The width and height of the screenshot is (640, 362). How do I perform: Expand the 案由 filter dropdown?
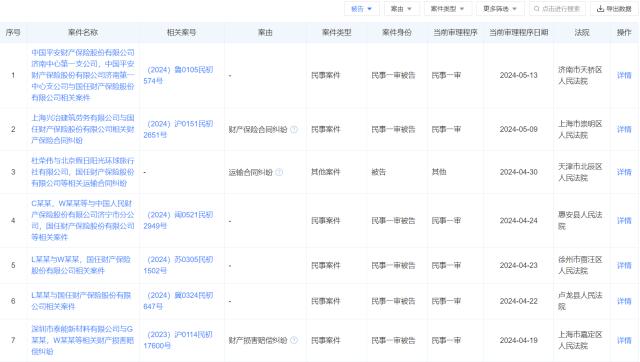click(x=401, y=9)
